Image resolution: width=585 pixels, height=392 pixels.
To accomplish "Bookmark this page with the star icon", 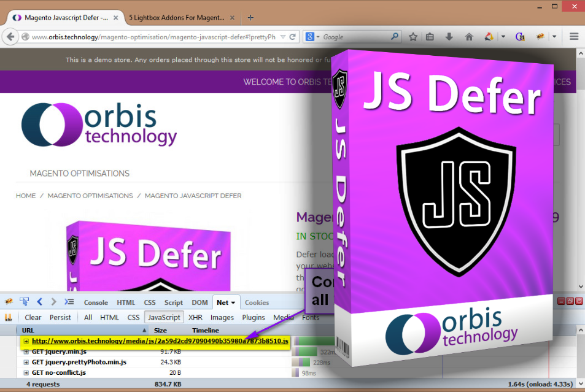I will click(413, 37).
